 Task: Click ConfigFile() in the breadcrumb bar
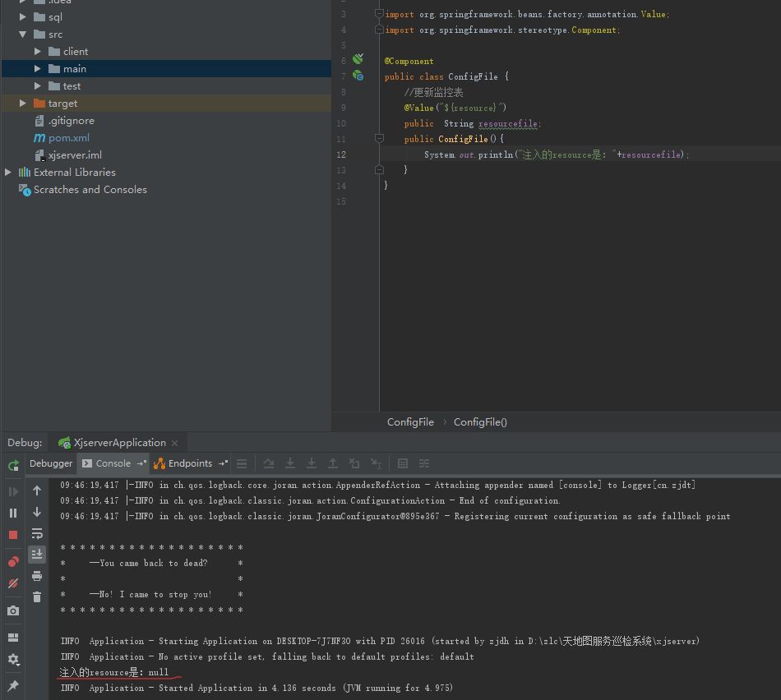pyautogui.click(x=480, y=421)
